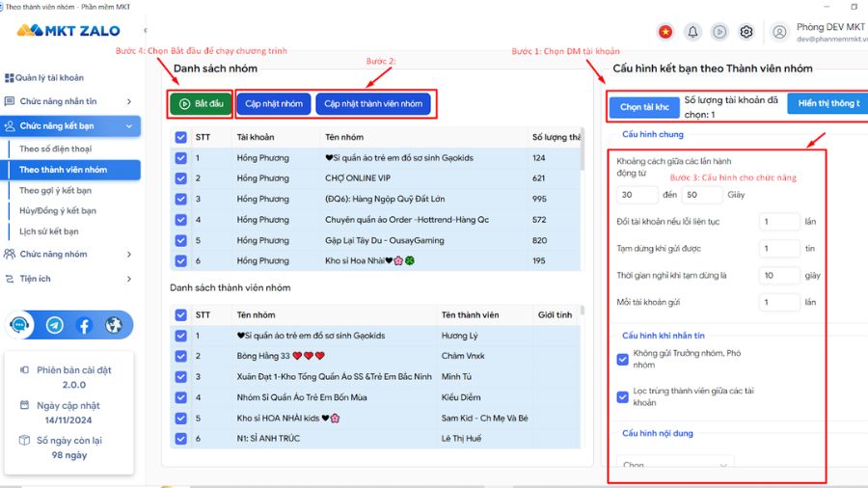Edit Mỗi tài khoản gửi field

click(779, 302)
